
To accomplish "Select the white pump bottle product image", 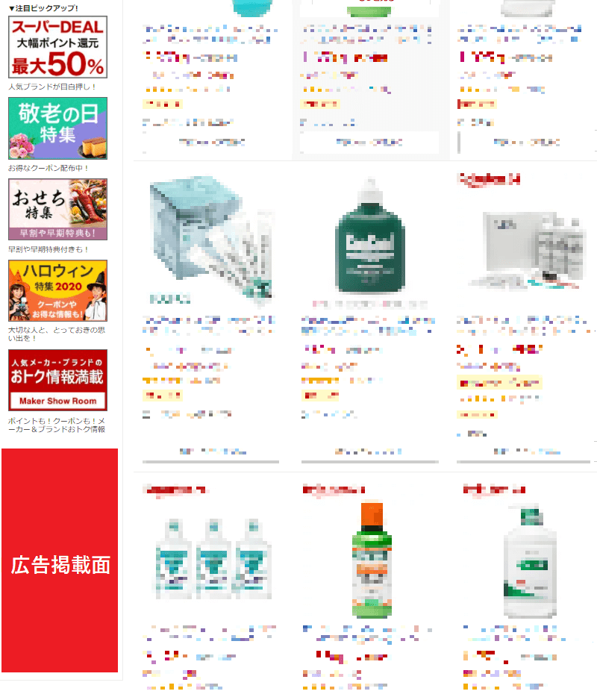I will point(530,562).
